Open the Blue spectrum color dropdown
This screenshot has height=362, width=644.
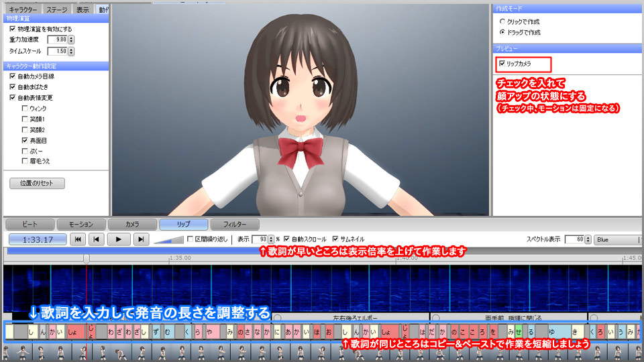[617, 239]
